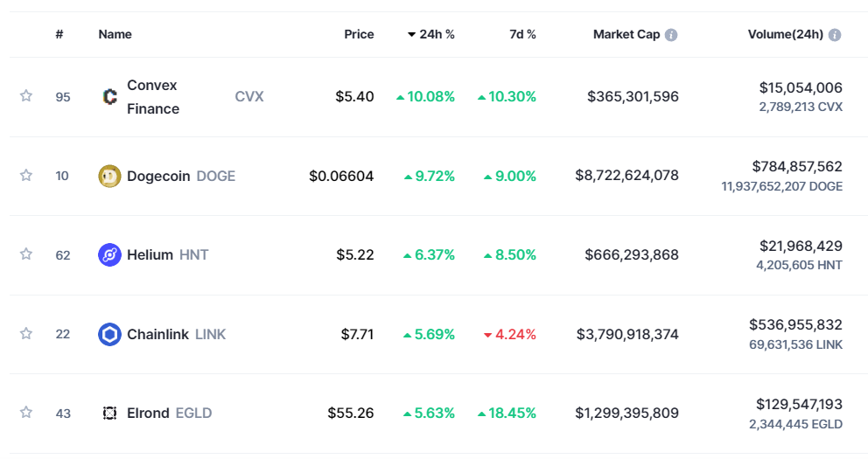Click the Helium logo icon
Image resolution: width=868 pixels, height=459 pixels.
(x=109, y=255)
